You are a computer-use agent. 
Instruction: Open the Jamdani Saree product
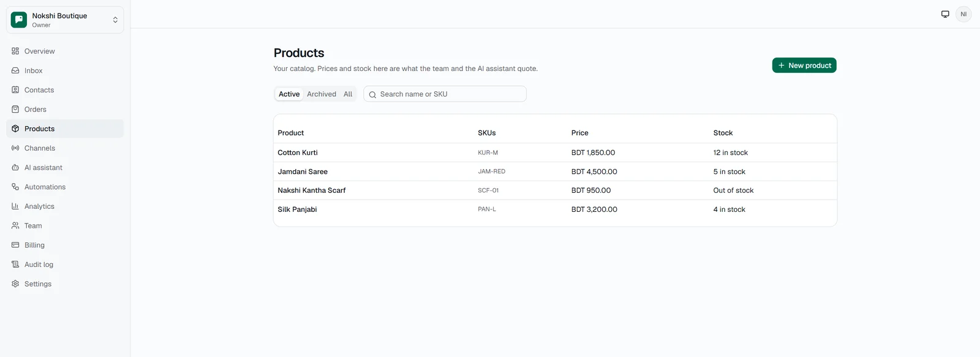click(303, 171)
